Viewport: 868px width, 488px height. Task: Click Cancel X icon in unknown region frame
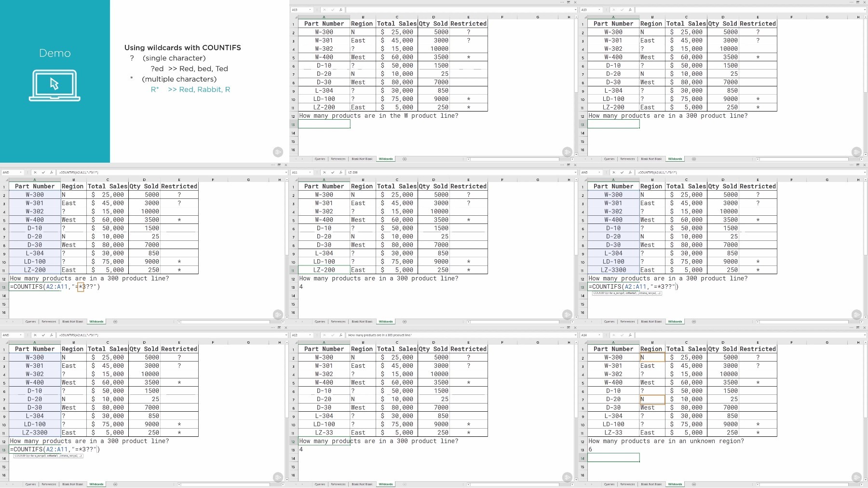click(x=614, y=335)
